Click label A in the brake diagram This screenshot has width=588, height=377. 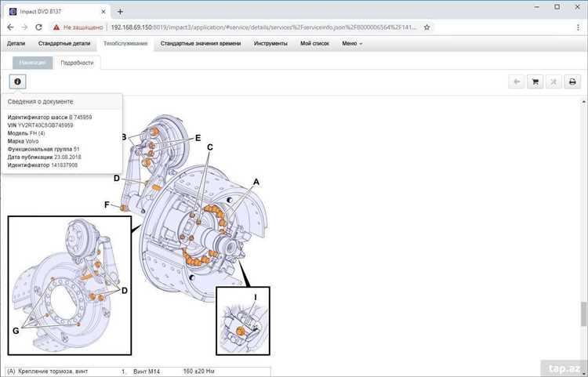coord(256,182)
